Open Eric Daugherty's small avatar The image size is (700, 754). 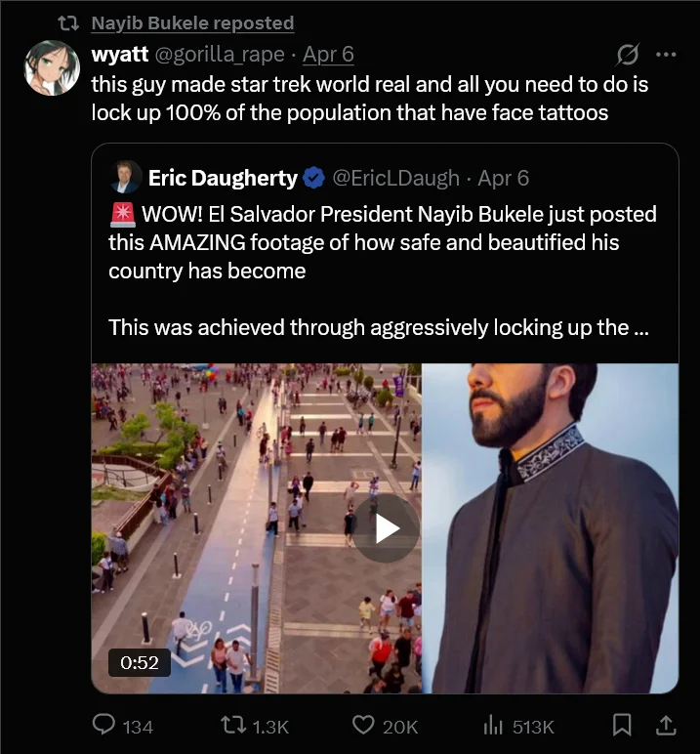(x=127, y=177)
